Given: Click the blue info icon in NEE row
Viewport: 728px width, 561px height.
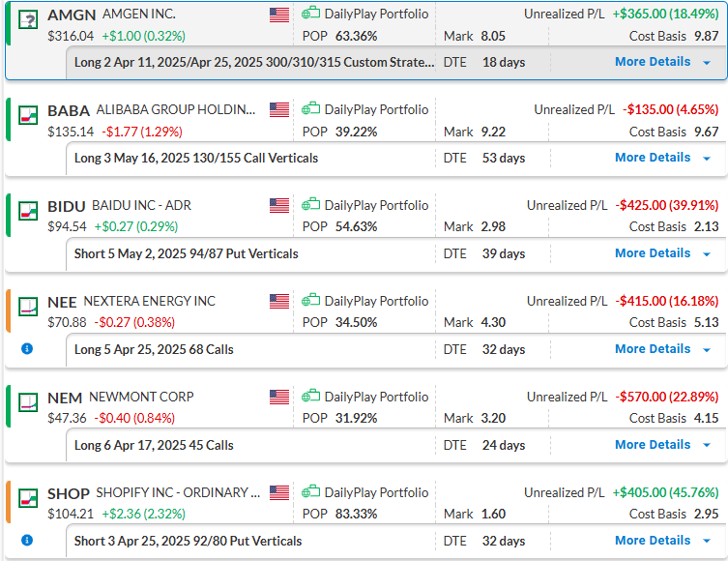Looking at the screenshot, I should coord(27,348).
